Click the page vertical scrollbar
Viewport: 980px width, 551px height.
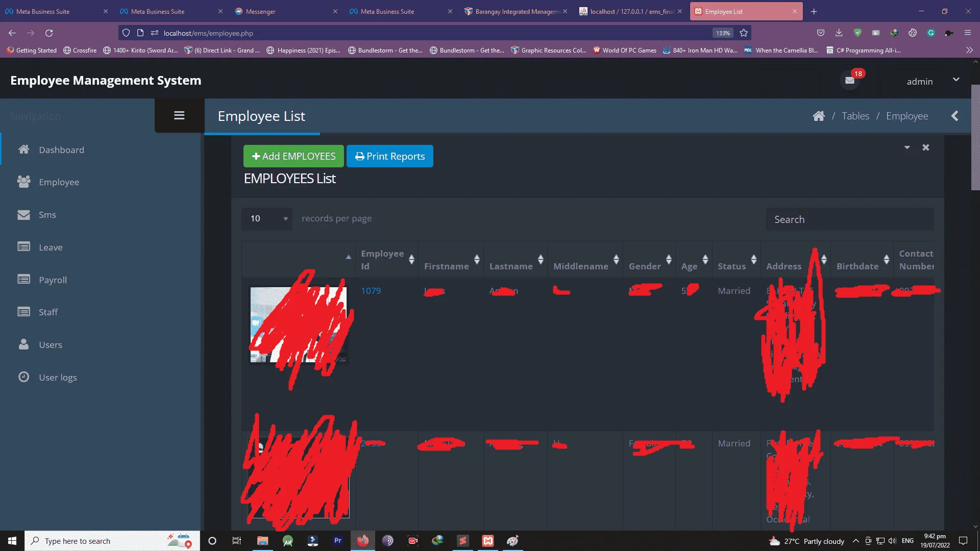[x=975, y=138]
